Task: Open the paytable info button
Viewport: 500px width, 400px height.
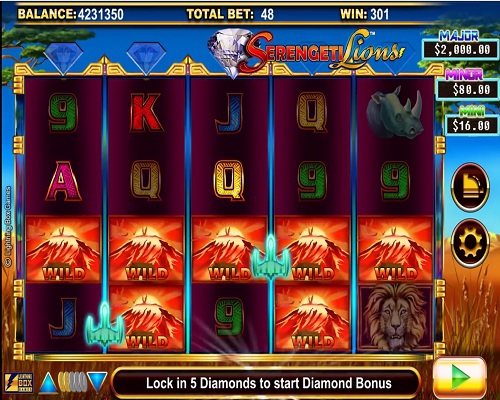Action: point(470,187)
